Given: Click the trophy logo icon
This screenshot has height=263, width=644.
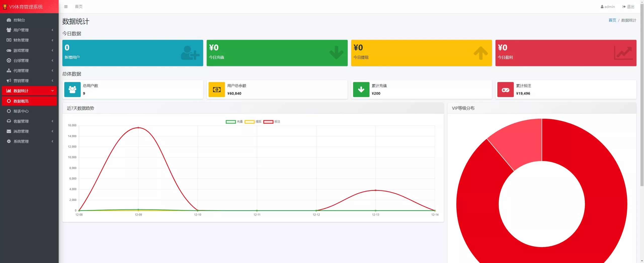Looking at the screenshot, I should [5, 7].
